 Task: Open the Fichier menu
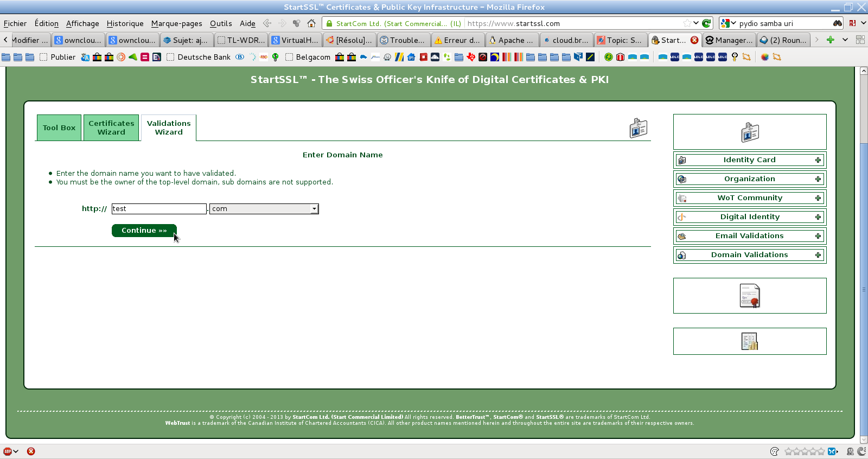(15, 23)
